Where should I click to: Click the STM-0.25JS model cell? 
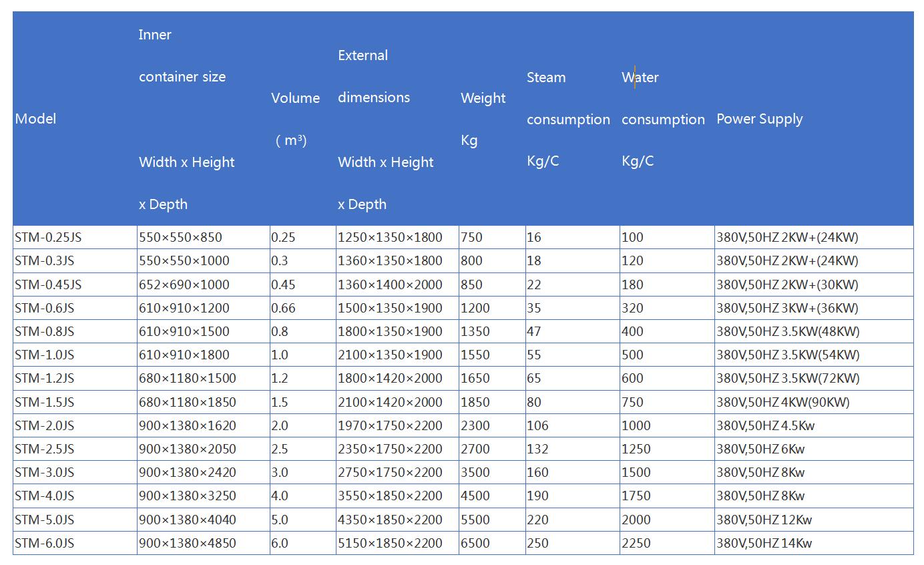pyautogui.click(x=48, y=237)
